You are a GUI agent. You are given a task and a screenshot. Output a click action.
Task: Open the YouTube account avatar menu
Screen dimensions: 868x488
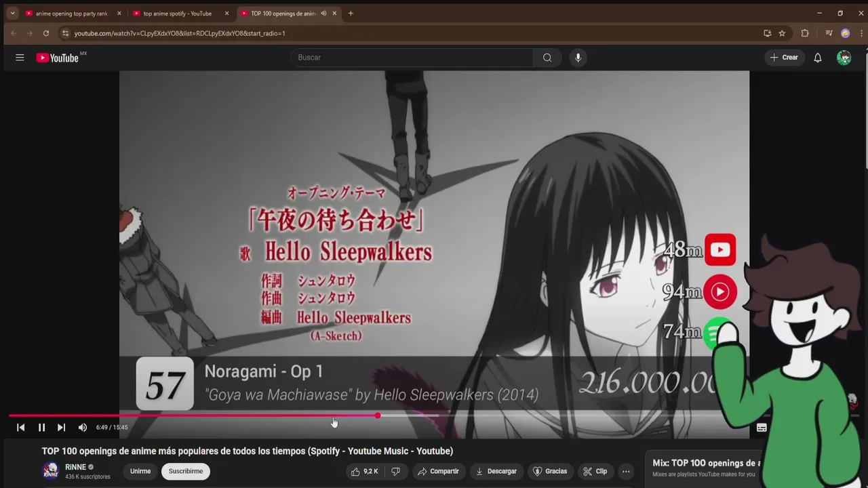[x=844, y=58]
